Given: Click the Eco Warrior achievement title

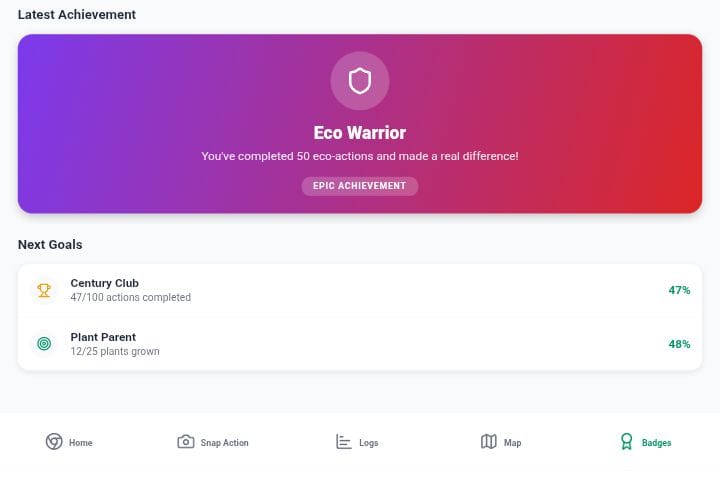Looking at the screenshot, I should tap(360, 133).
